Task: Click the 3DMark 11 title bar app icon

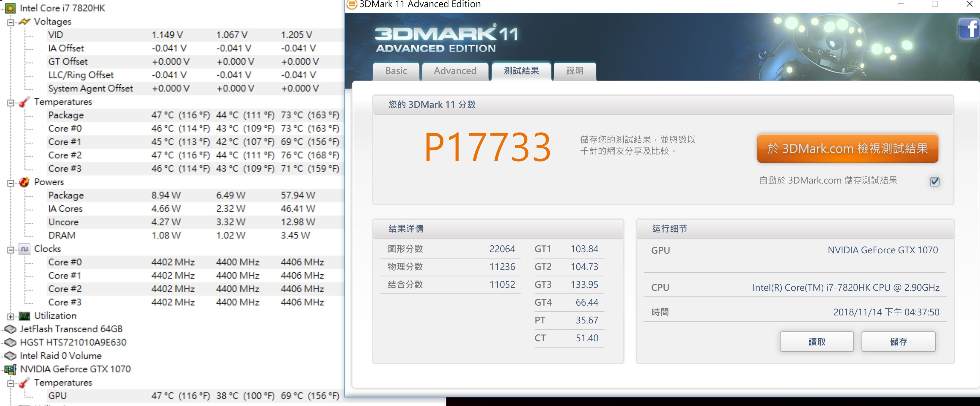Action: tap(352, 4)
